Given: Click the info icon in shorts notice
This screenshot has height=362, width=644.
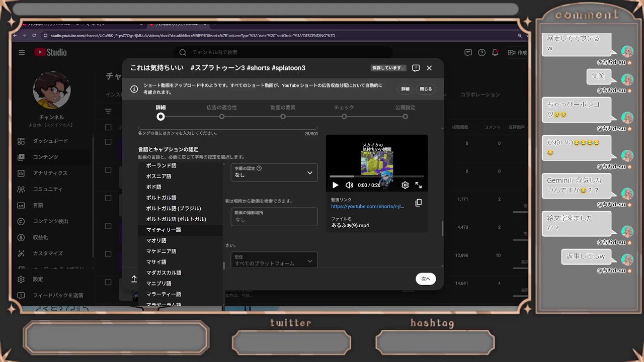Looking at the screenshot, I should tap(134, 89).
